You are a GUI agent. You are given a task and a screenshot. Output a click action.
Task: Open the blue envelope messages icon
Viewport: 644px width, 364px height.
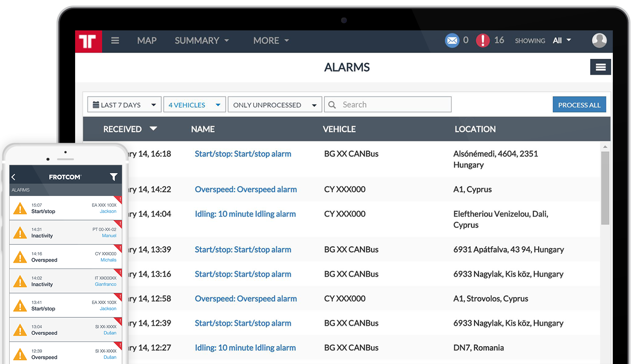pyautogui.click(x=452, y=40)
